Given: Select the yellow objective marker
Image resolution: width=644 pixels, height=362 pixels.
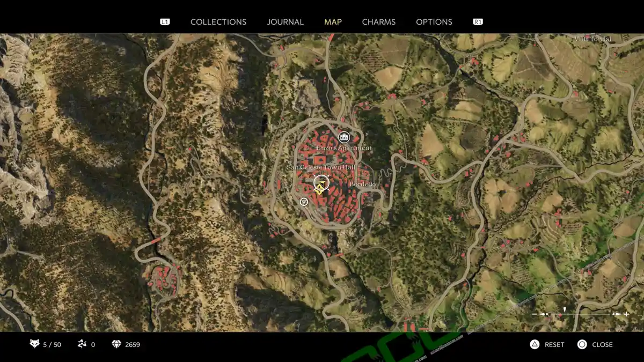Looking at the screenshot, I should [x=320, y=188].
